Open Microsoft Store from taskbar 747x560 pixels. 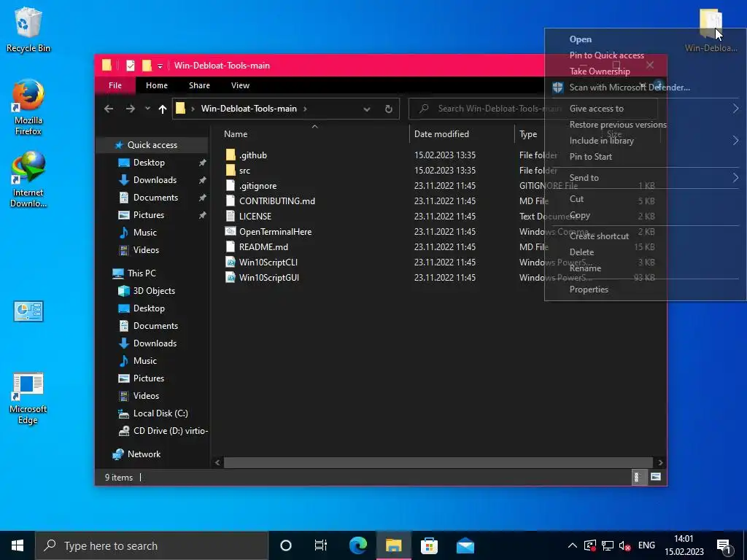point(429,545)
